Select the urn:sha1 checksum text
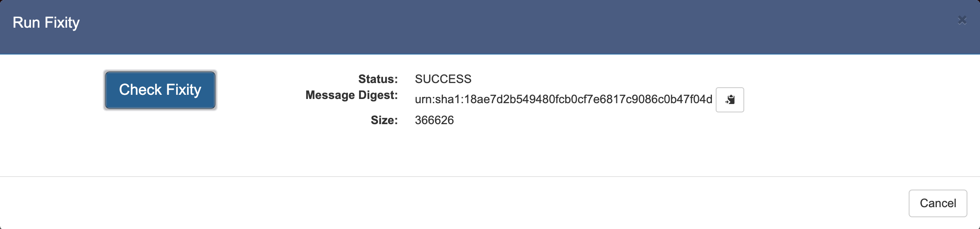980x229 pixels. (563, 99)
